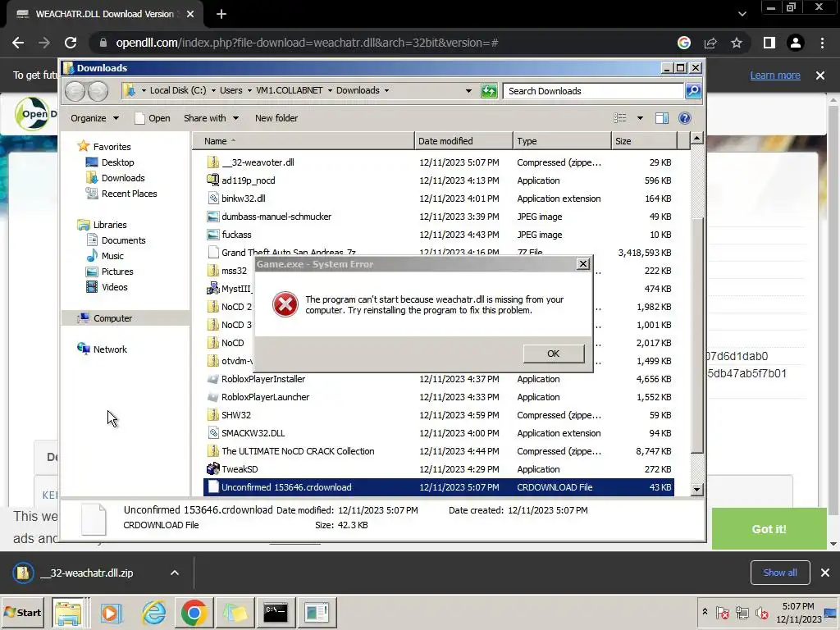This screenshot has width=840, height=630.
Task: Select Pictures library
Action: pos(109,272)
